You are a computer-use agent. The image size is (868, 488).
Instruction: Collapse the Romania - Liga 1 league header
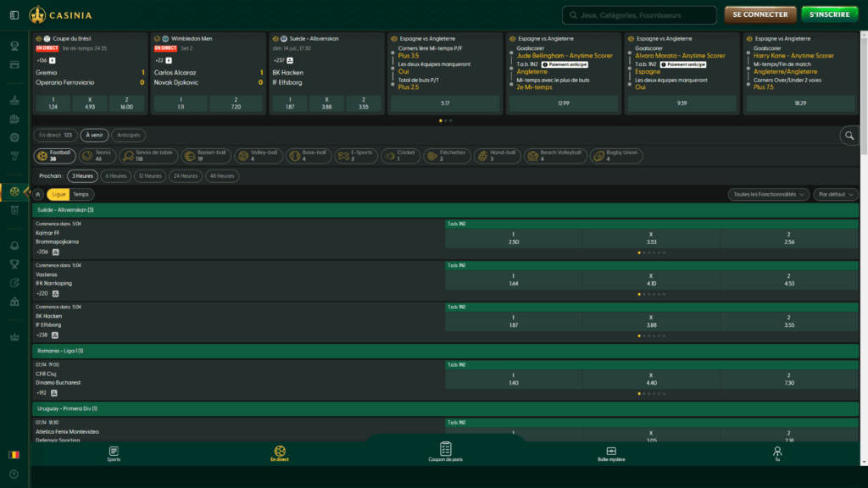coord(446,351)
